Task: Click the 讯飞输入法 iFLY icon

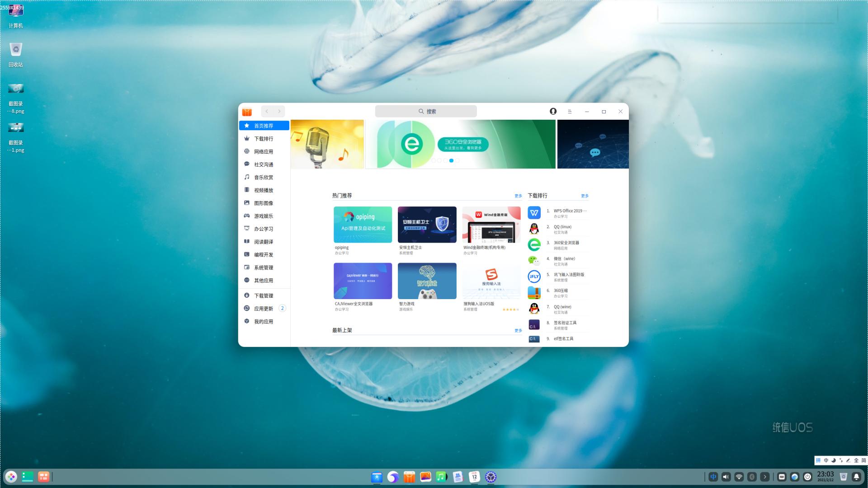Action: pyautogui.click(x=534, y=277)
